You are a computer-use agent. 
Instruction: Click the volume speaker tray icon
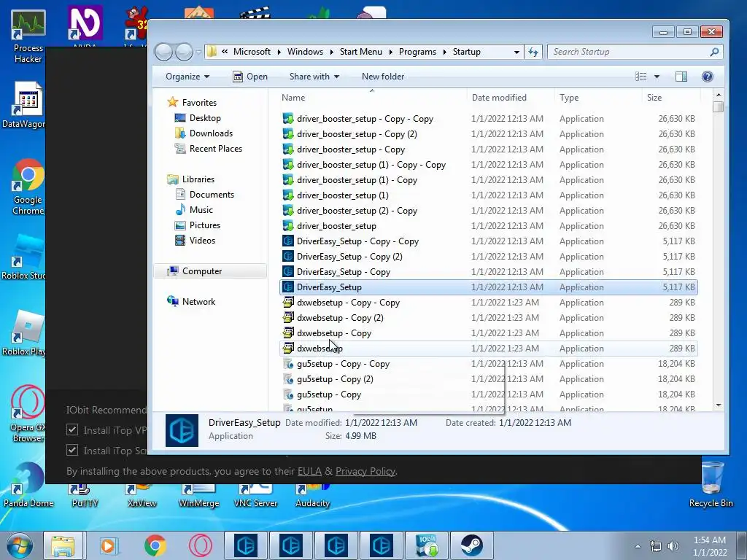(673, 546)
